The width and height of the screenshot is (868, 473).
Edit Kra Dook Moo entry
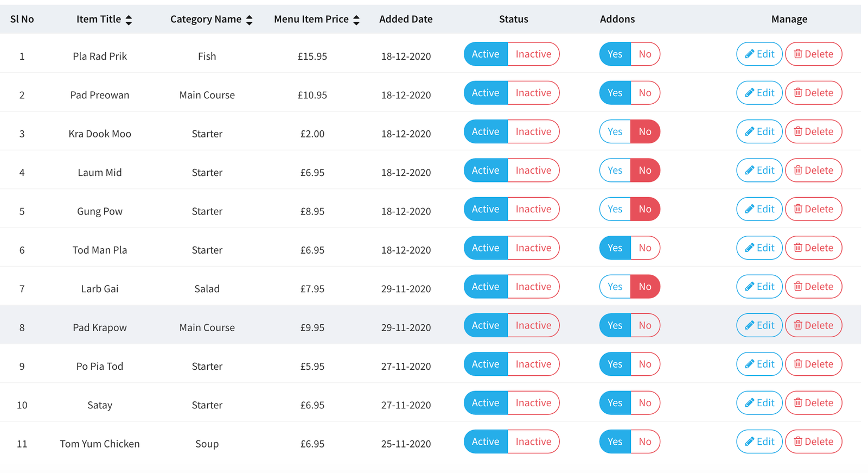click(x=759, y=131)
